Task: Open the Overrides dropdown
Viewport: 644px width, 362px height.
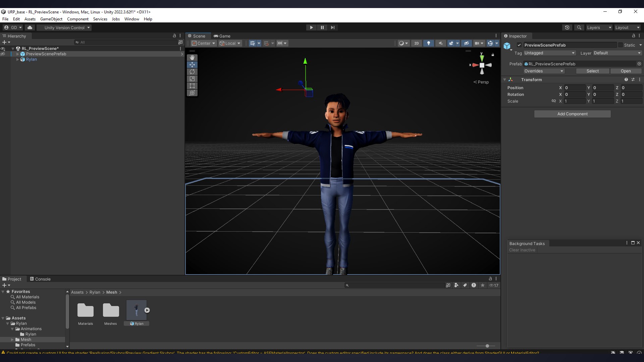Action: tap(544, 71)
